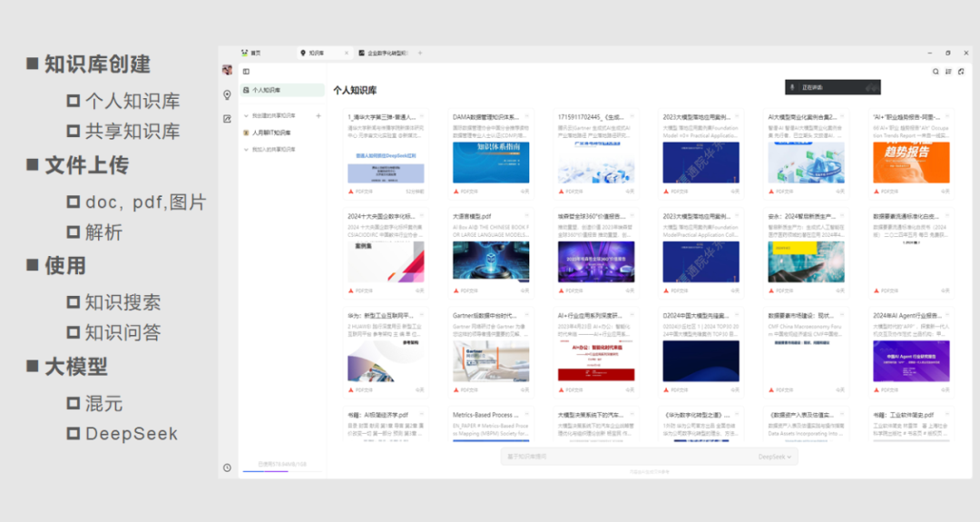Open the orange 趋势报告 cover thumbnail
980x522 pixels.
911,163
